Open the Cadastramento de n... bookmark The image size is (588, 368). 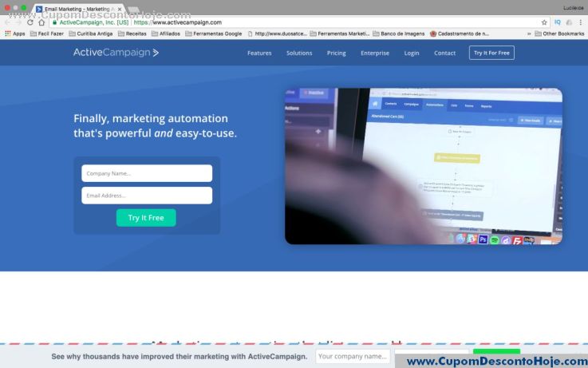(x=460, y=34)
